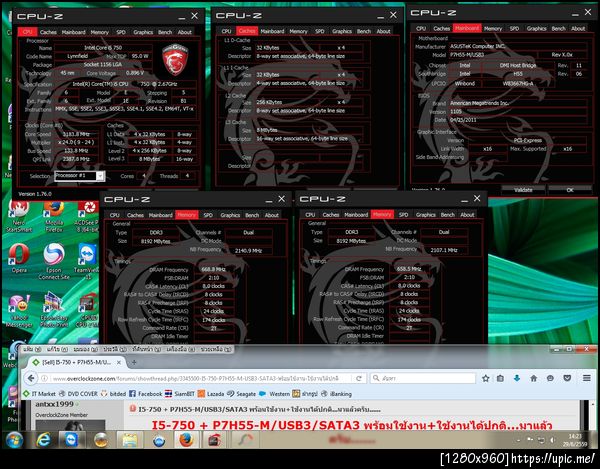Open Graphics tab in Mainboard CPU-Z window

[536, 29]
